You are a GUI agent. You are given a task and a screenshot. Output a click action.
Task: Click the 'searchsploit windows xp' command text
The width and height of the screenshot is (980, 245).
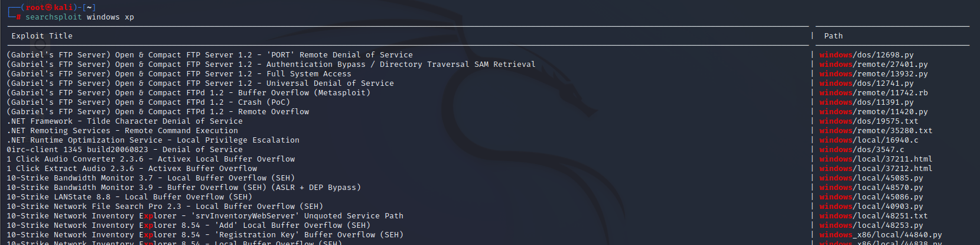click(80, 17)
